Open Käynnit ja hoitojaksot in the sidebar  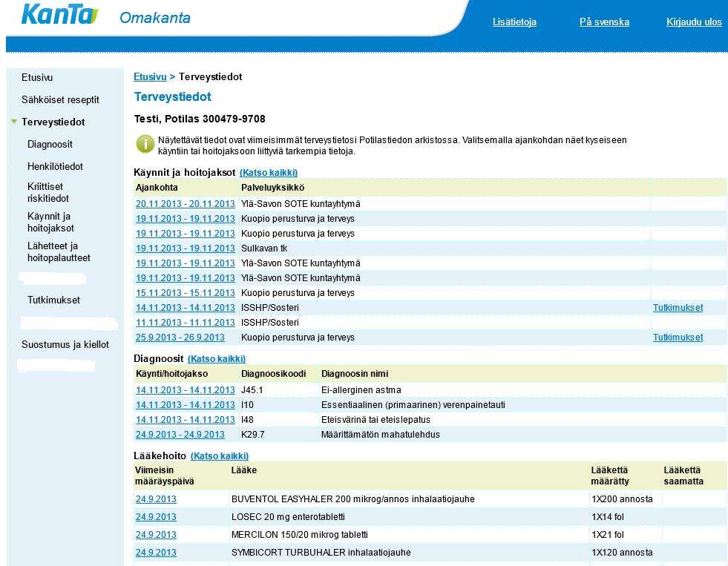point(50,223)
